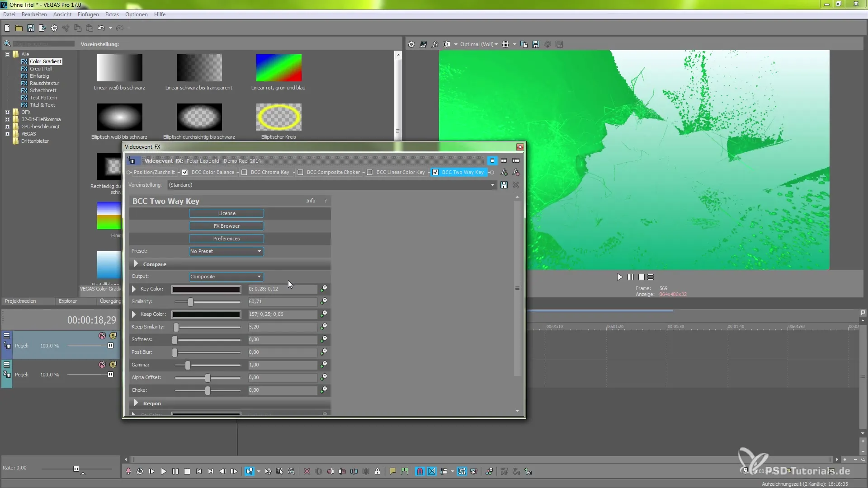Switch to Explorer tab
Viewport: 868px width, 488px height.
coord(68,301)
